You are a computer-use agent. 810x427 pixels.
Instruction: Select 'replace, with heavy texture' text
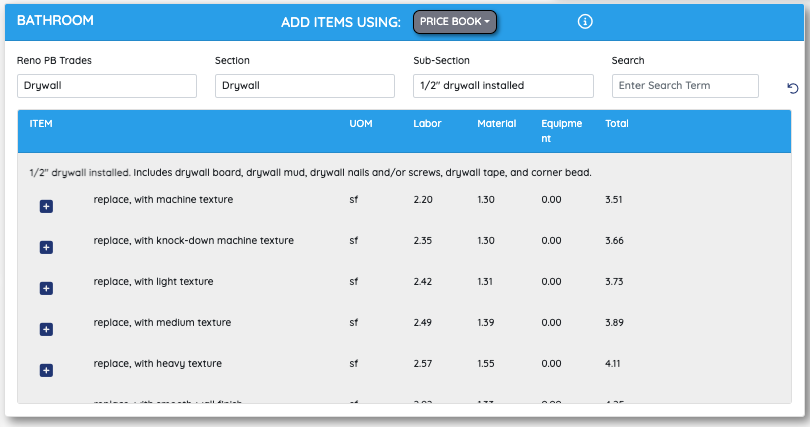pos(158,363)
